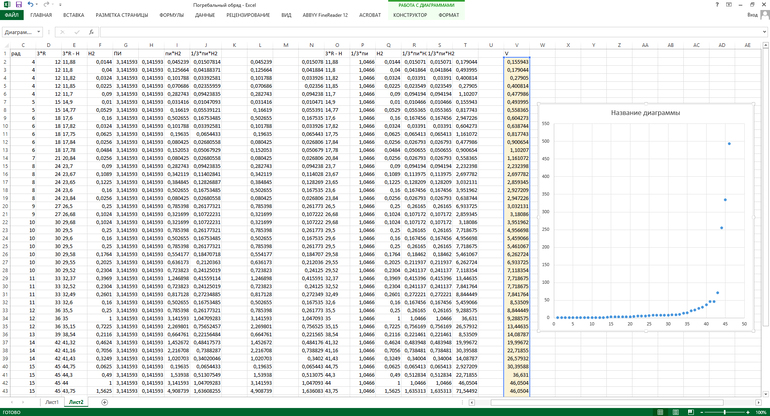
Task: Switch to Page Layout view icon
Action: click(x=675, y=412)
